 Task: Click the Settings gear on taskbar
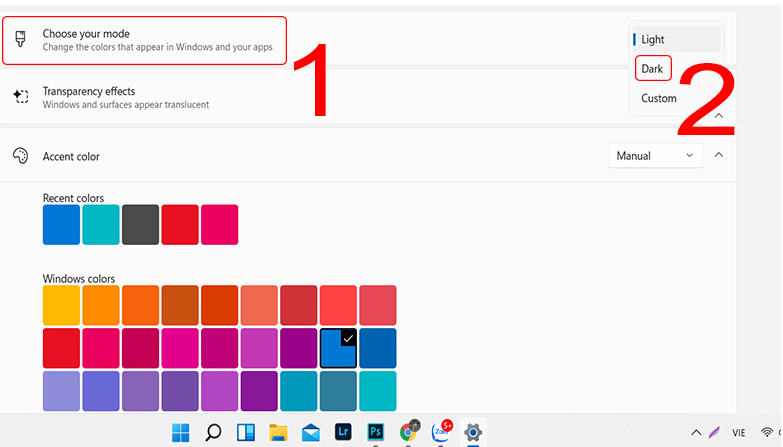pyautogui.click(x=473, y=432)
